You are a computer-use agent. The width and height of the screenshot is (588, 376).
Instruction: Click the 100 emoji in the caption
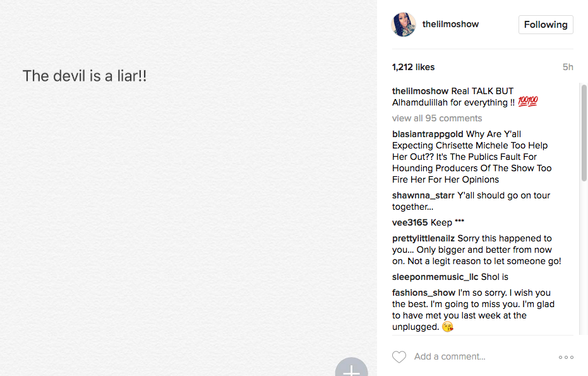point(527,102)
